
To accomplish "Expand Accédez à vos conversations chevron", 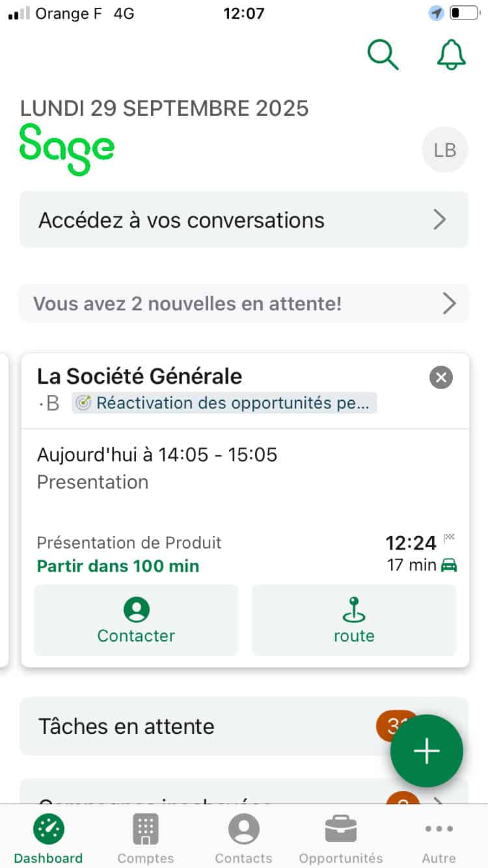I will (x=440, y=220).
